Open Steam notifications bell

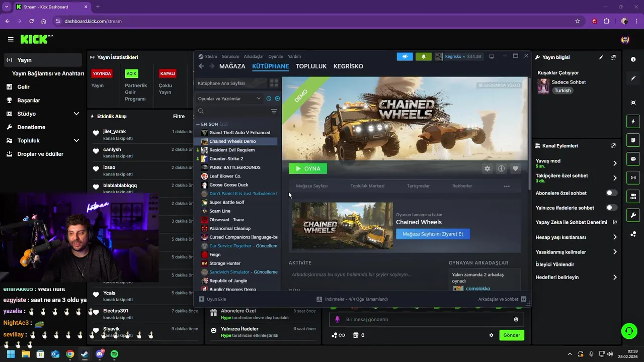pyautogui.click(x=424, y=56)
